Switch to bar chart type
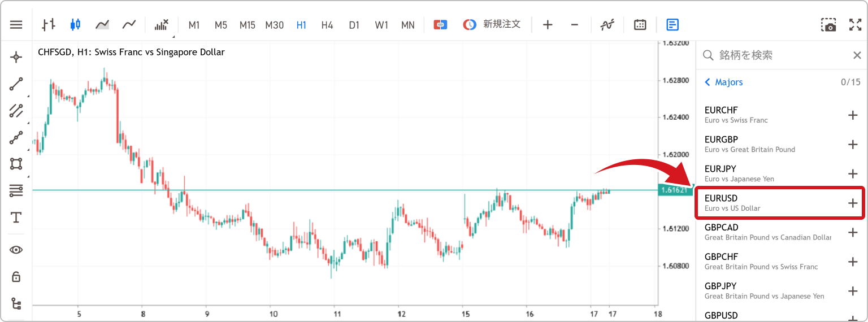The image size is (868, 322). pyautogui.click(x=49, y=25)
